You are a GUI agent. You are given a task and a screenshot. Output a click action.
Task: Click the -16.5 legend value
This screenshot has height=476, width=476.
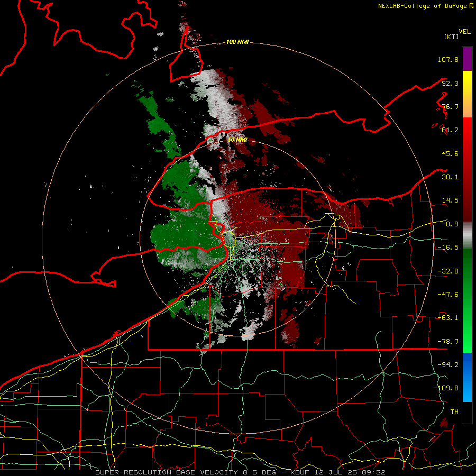pos(448,248)
